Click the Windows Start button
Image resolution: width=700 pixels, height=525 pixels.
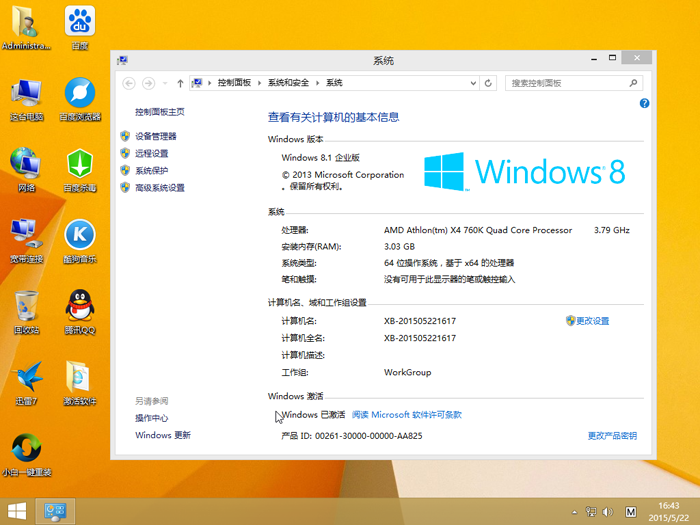pyautogui.click(x=17, y=511)
